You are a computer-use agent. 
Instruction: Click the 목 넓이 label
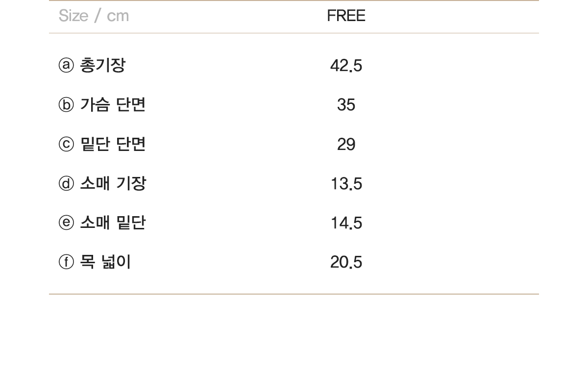(x=105, y=262)
